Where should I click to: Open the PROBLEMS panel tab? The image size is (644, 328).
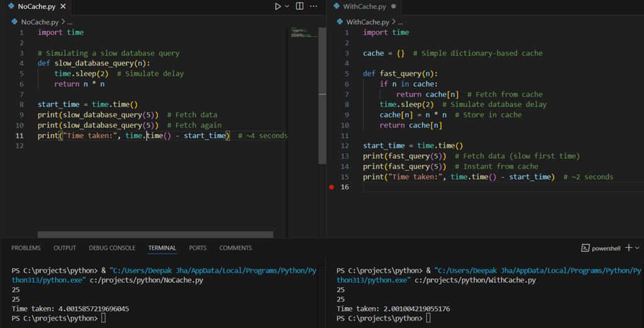click(26, 248)
